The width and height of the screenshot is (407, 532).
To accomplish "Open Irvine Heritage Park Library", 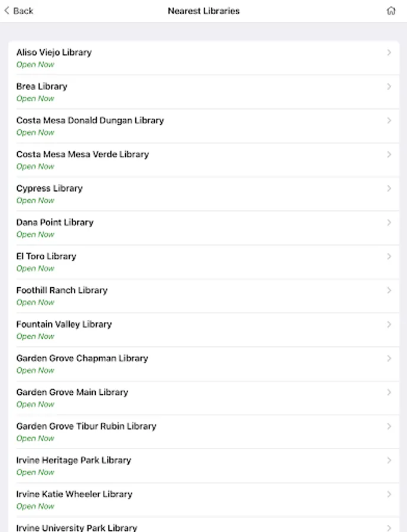I will [74, 460].
